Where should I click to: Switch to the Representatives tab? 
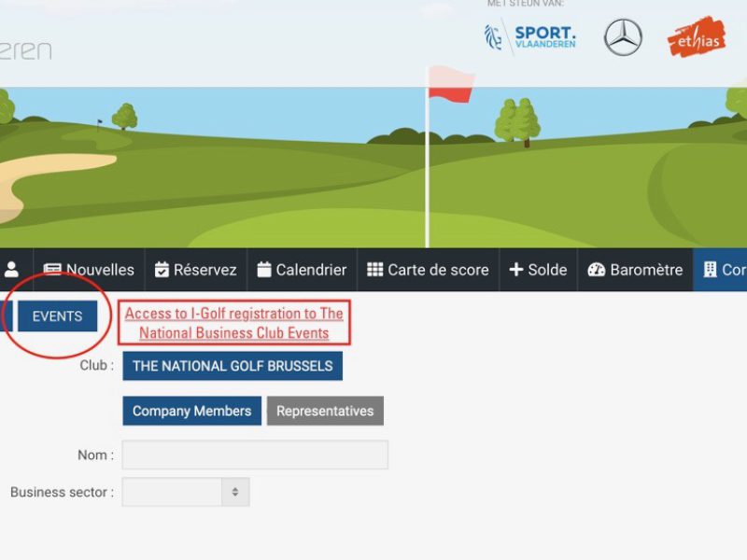325,411
